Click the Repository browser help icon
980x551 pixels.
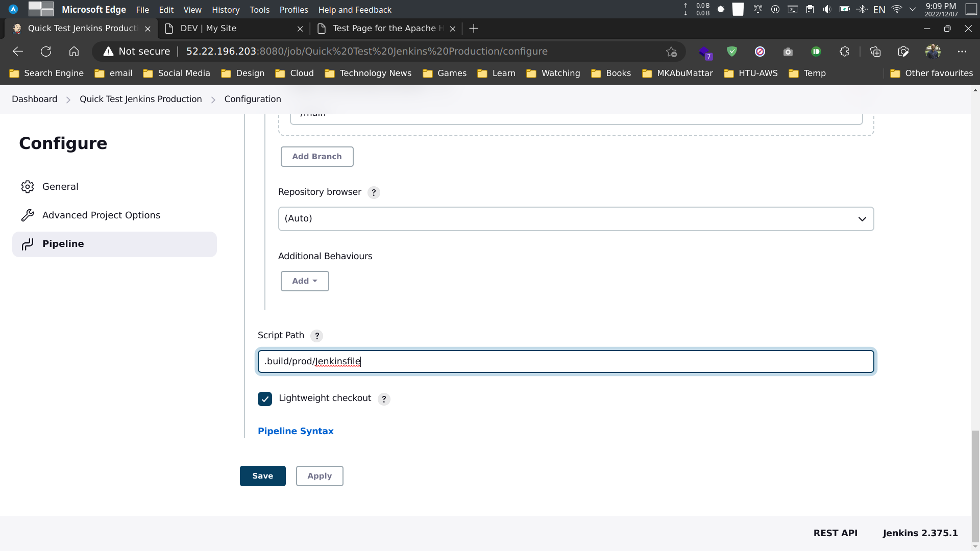pos(374,192)
